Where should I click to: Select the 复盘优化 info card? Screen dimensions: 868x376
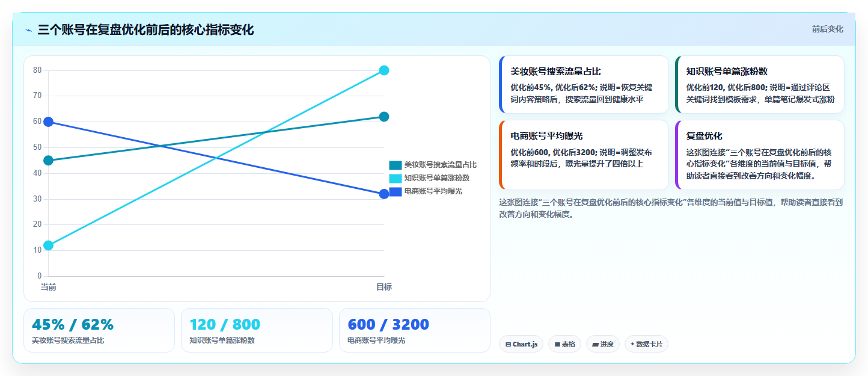(759, 155)
